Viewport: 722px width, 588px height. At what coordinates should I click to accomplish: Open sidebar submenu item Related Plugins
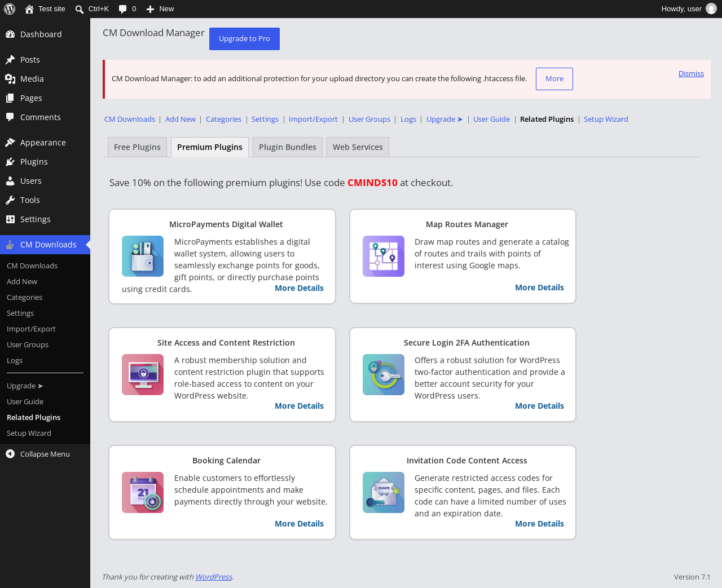45,417
